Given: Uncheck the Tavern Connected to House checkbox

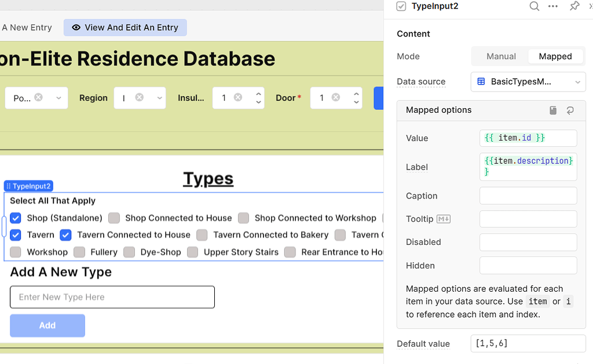Looking at the screenshot, I should pos(65,235).
